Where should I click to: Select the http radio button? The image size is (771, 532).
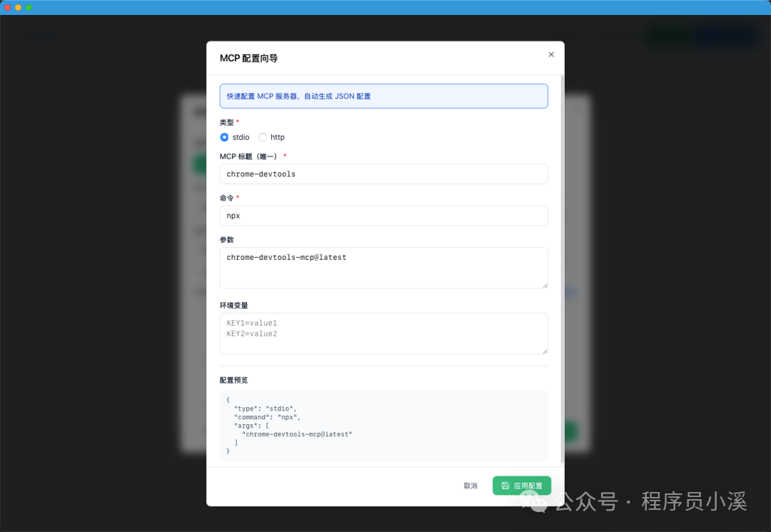point(262,137)
